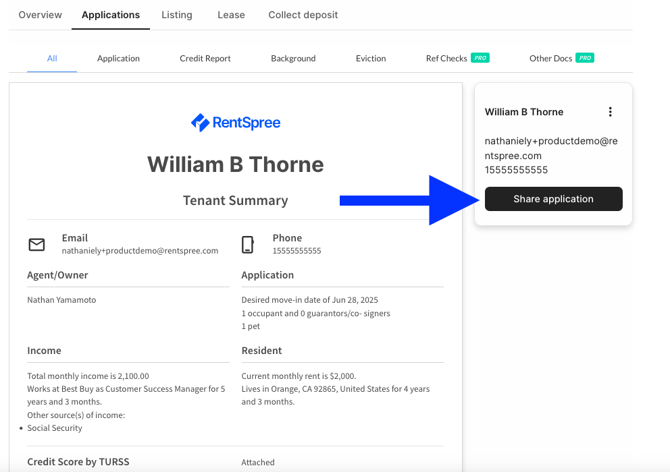Screen dimensions: 670x472
Task: Click the phone icon
Action: 247,244
